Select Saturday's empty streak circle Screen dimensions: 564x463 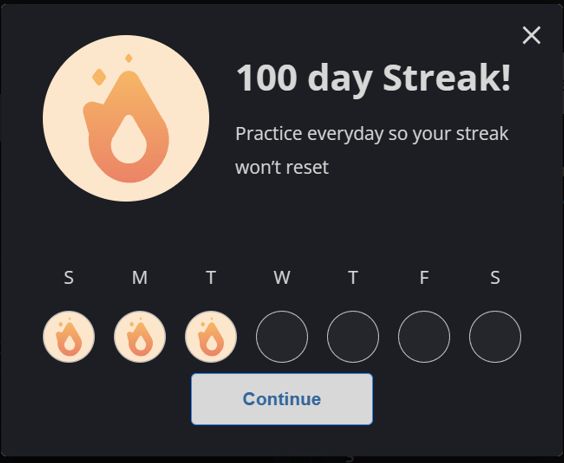point(495,337)
